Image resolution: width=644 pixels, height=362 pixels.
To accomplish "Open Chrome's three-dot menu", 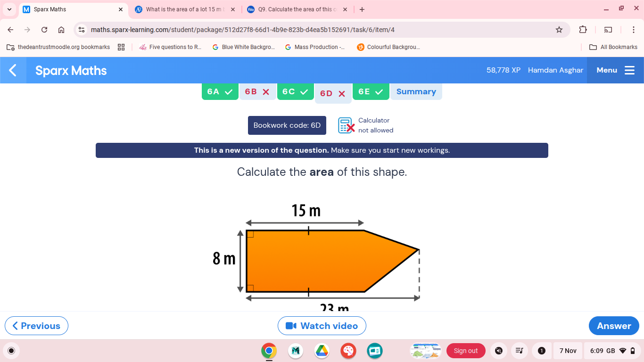I will tap(634, 29).
